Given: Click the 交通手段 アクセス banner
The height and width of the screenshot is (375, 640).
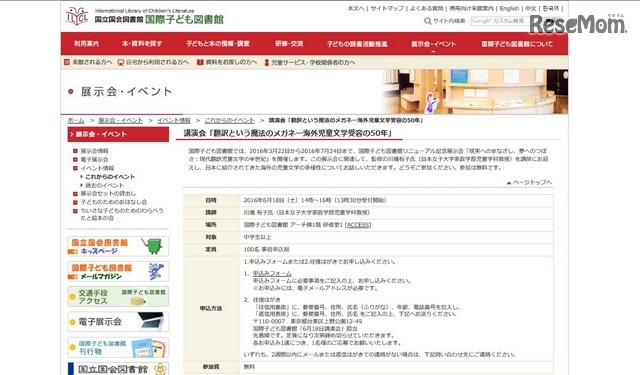Looking at the screenshot, I should coord(118,297).
